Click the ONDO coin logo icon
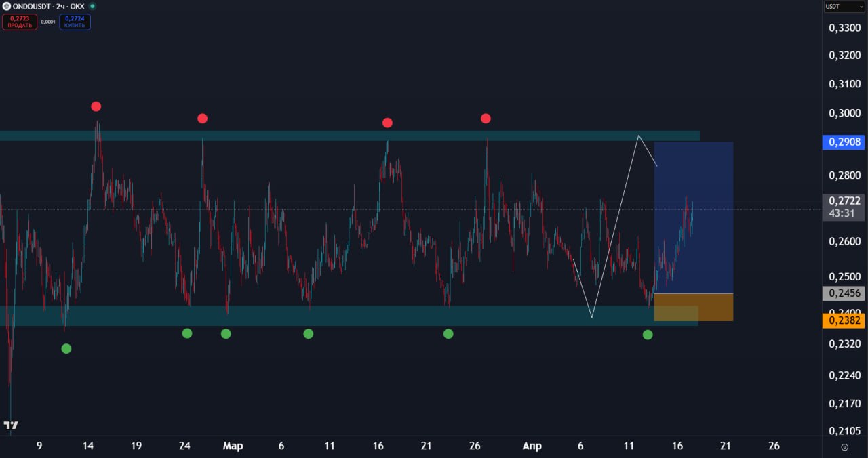The height and width of the screenshot is (458, 868). click(x=7, y=6)
